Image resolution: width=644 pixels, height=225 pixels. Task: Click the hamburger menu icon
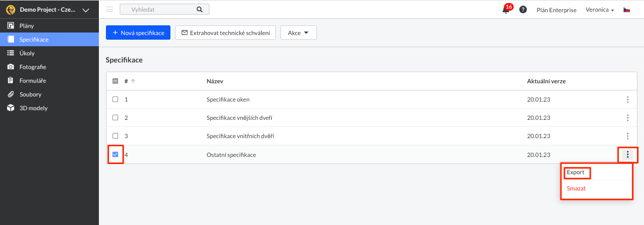110,9
